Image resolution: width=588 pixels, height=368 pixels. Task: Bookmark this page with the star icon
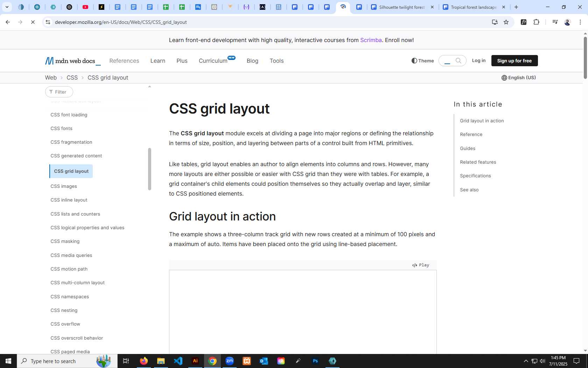(x=506, y=22)
